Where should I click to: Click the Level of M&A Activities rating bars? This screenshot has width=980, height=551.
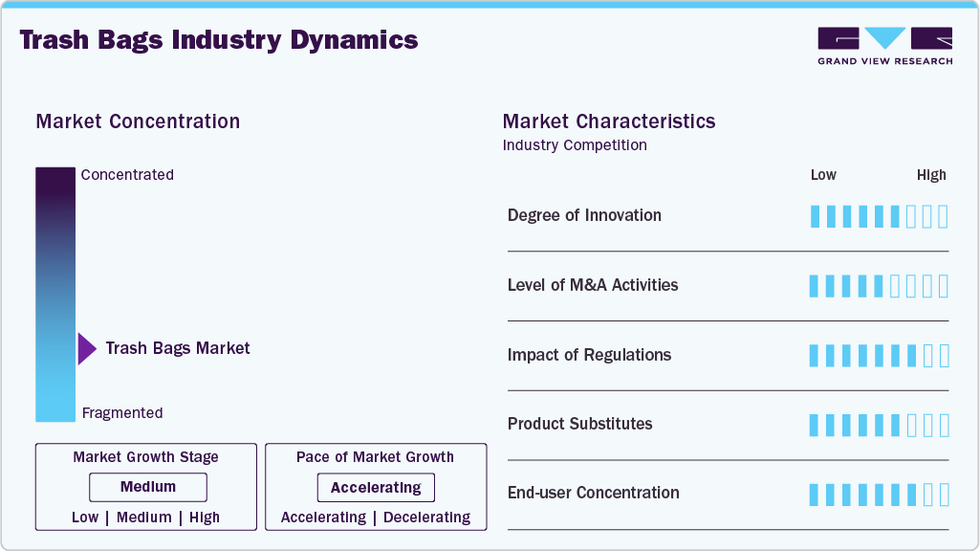pos(879,286)
